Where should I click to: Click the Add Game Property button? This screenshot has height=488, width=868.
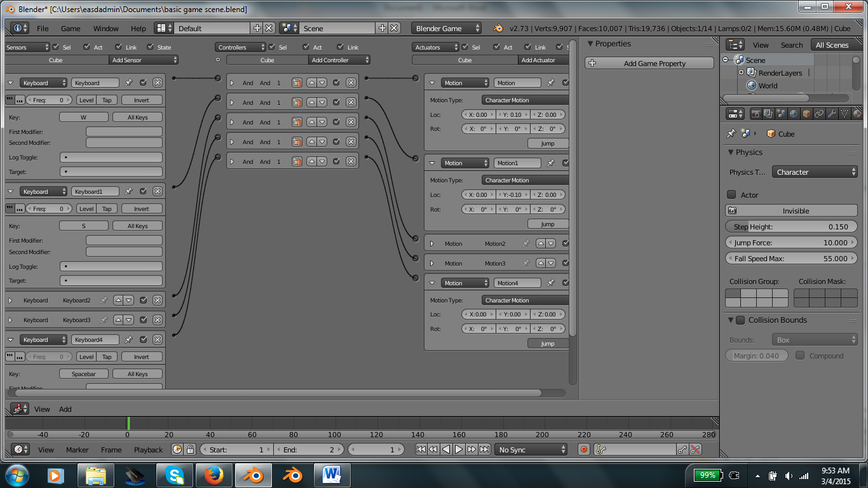pyautogui.click(x=649, y=64)
